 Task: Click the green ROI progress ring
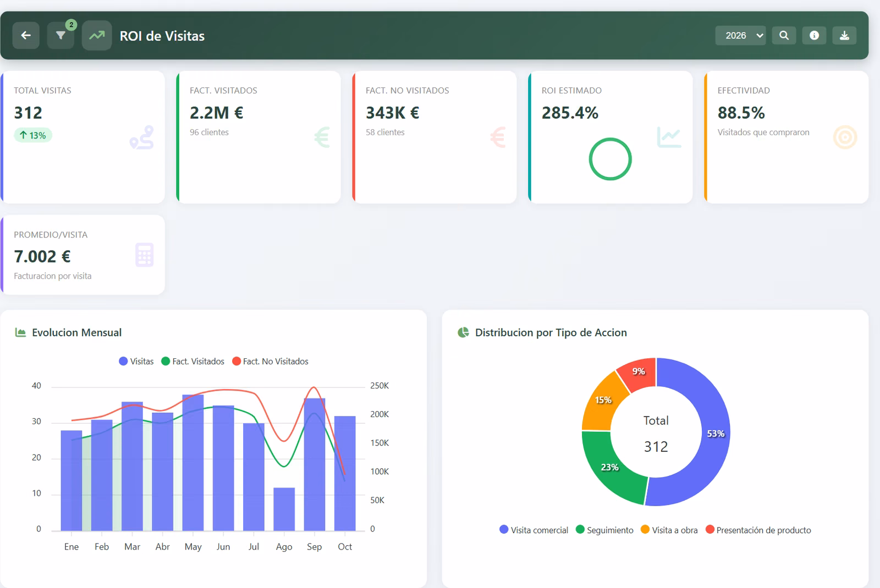tap(610, 159)
